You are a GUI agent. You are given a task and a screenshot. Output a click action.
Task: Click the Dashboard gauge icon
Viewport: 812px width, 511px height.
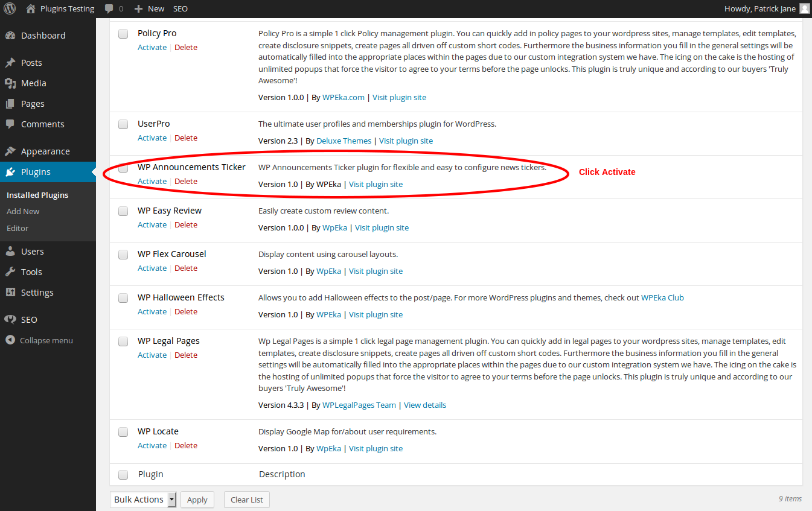coord(10,36)
